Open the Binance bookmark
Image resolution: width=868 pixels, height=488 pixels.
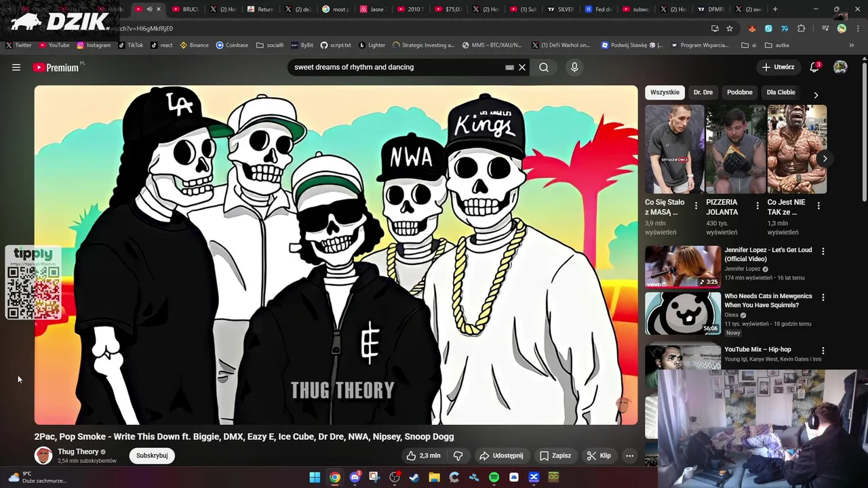[x=194, y=45]
